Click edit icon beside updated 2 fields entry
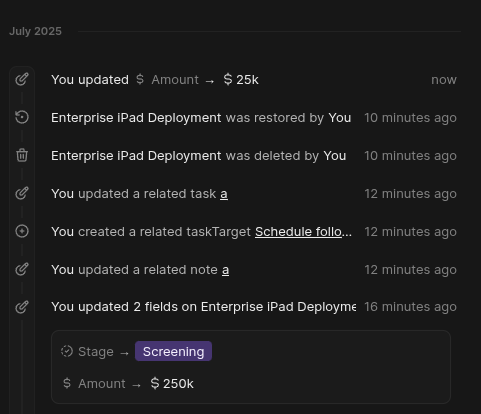The height and width of the screenshot is (414, 481). tap(22, 307)
